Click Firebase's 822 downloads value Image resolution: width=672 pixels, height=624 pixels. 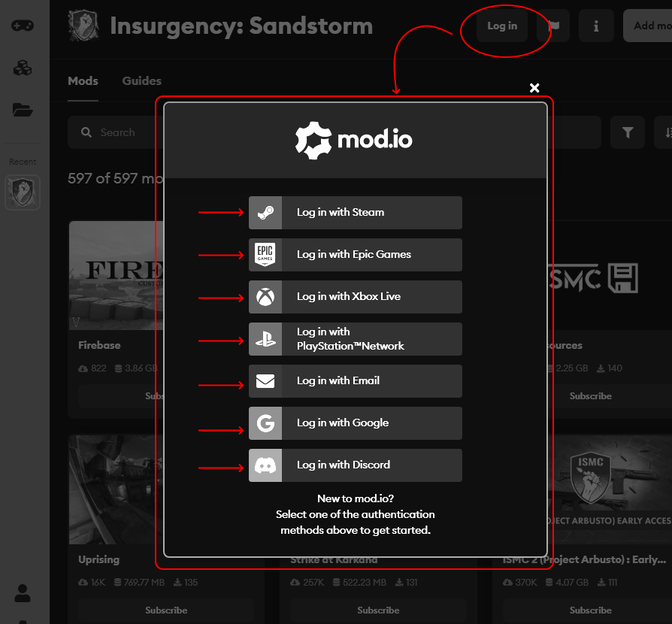click(98, 368)
